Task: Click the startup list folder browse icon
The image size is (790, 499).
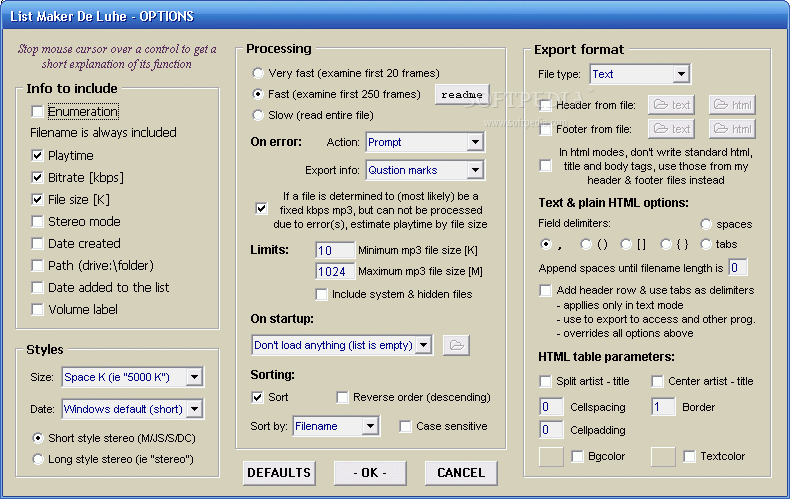Action: pos(456,345)
